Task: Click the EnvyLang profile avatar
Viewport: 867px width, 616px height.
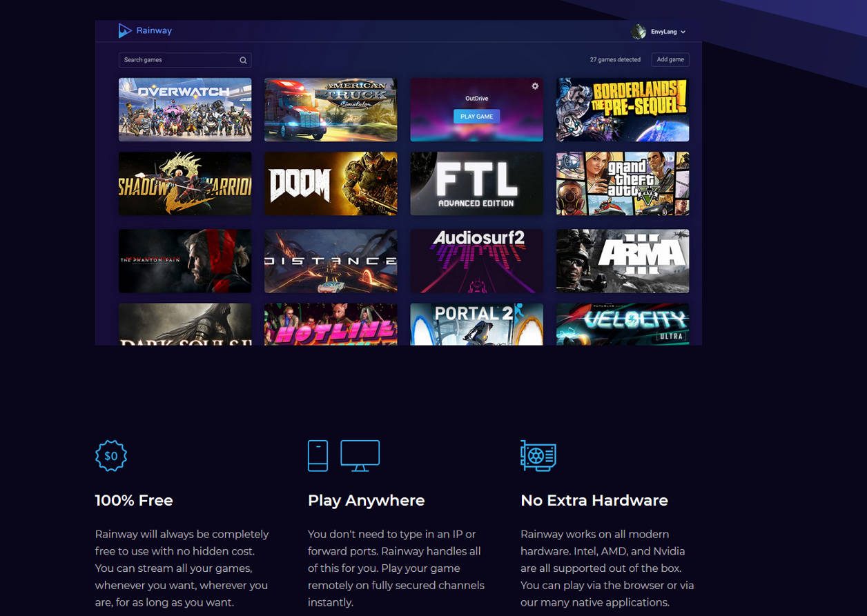Action: click(x=639, y=32)
